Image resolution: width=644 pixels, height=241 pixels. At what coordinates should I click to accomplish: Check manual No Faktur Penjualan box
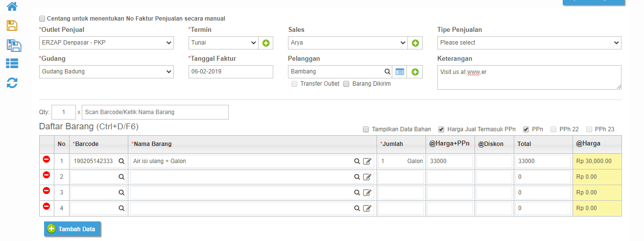click(42, 19)
